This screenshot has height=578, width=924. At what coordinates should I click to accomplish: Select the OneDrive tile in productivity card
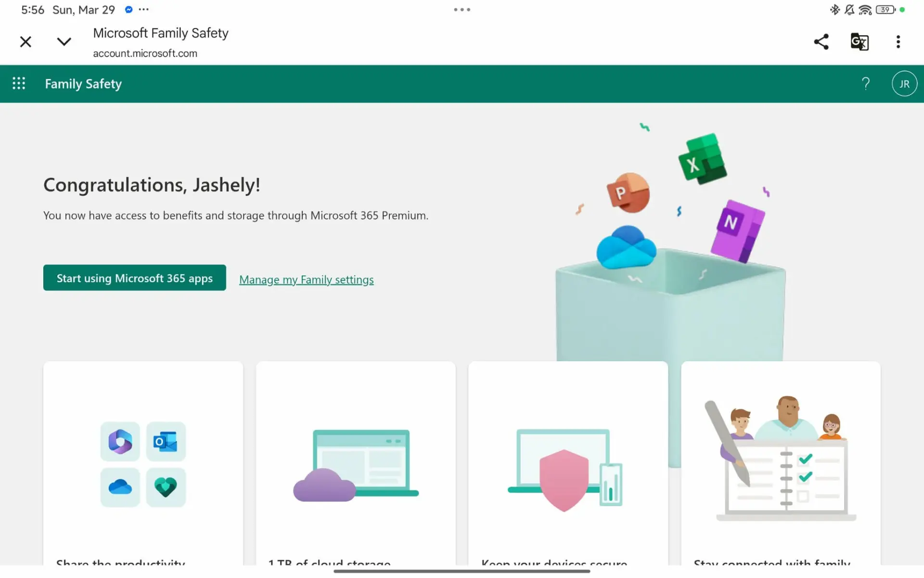(x=120, y=487)
